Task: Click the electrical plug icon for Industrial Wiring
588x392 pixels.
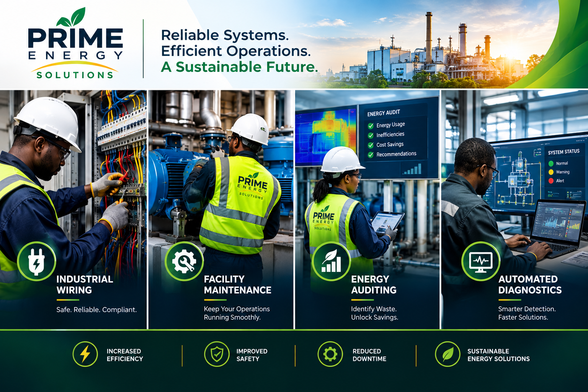Action: 37,261
